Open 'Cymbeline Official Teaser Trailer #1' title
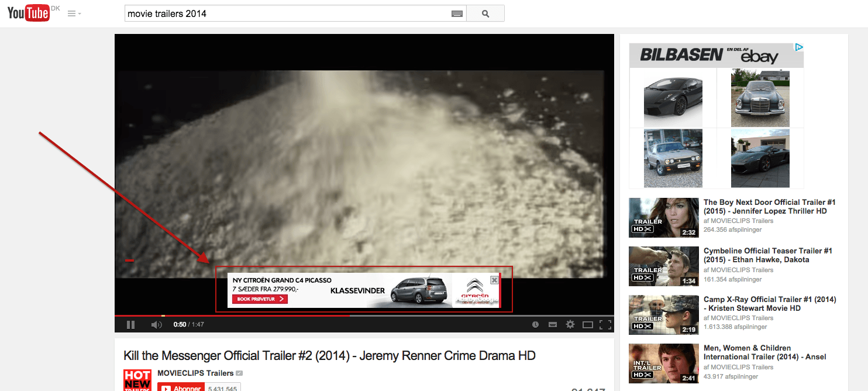 pos(768,255)
